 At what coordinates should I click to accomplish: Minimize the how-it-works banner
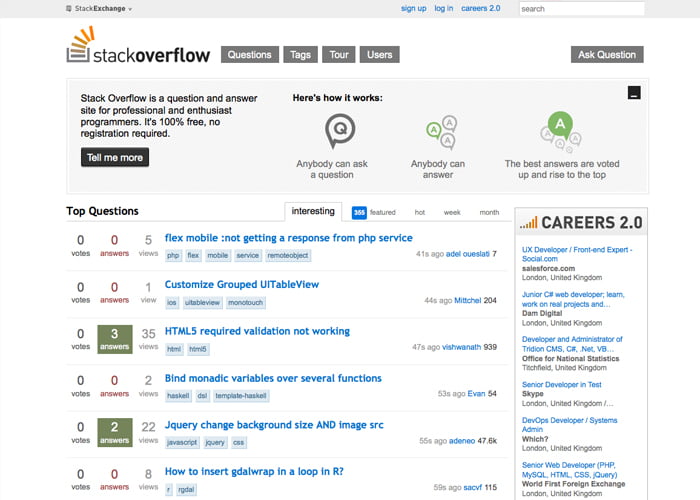point(634,92)
